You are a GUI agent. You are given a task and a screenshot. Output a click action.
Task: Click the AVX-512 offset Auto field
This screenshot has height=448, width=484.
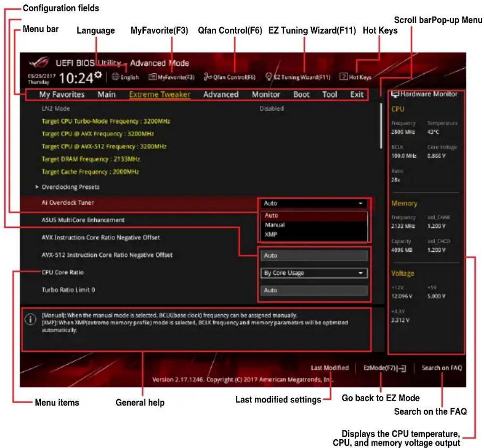(314, 255)
